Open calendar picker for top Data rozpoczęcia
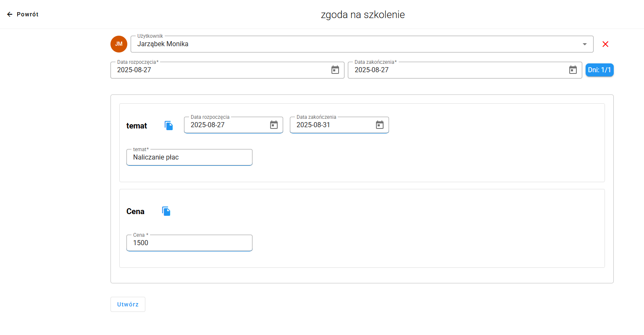Viewport: 644px width, 335px height. click(x=335, y=70)
